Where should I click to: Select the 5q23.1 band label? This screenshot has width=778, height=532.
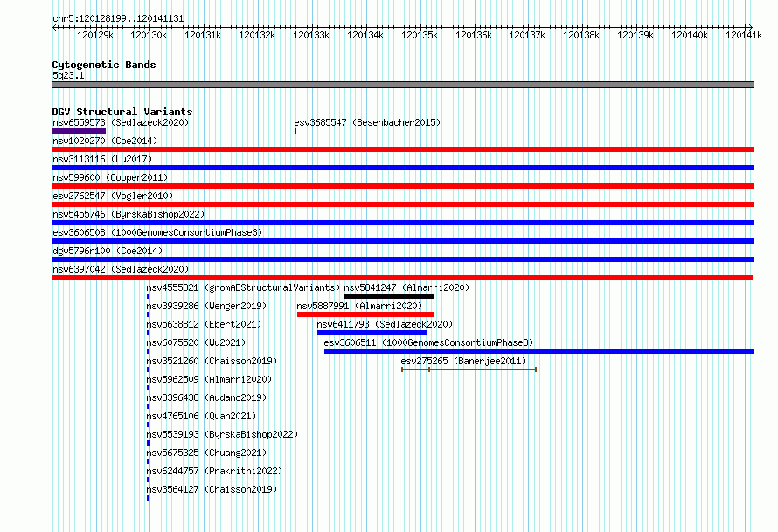pos(68,75)
